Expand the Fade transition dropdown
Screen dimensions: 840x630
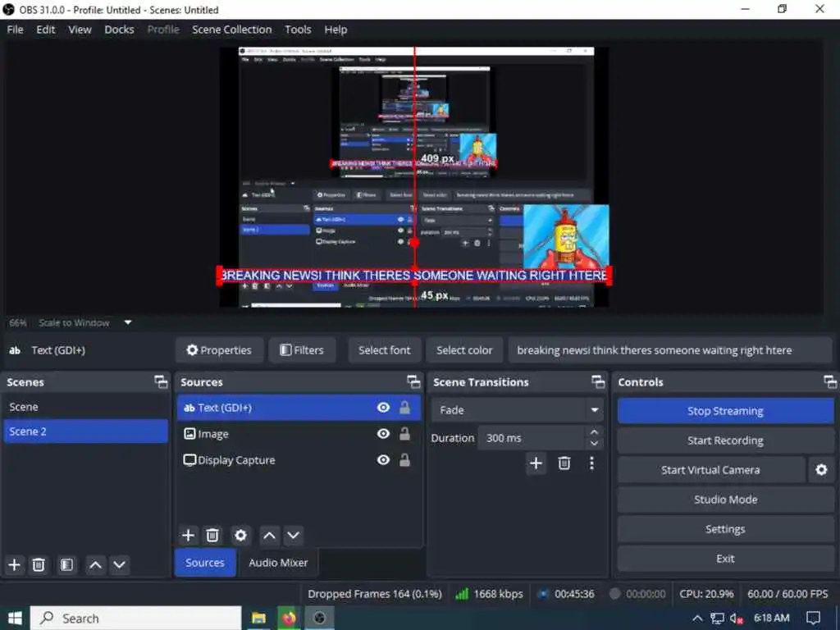tap(594, 410)
